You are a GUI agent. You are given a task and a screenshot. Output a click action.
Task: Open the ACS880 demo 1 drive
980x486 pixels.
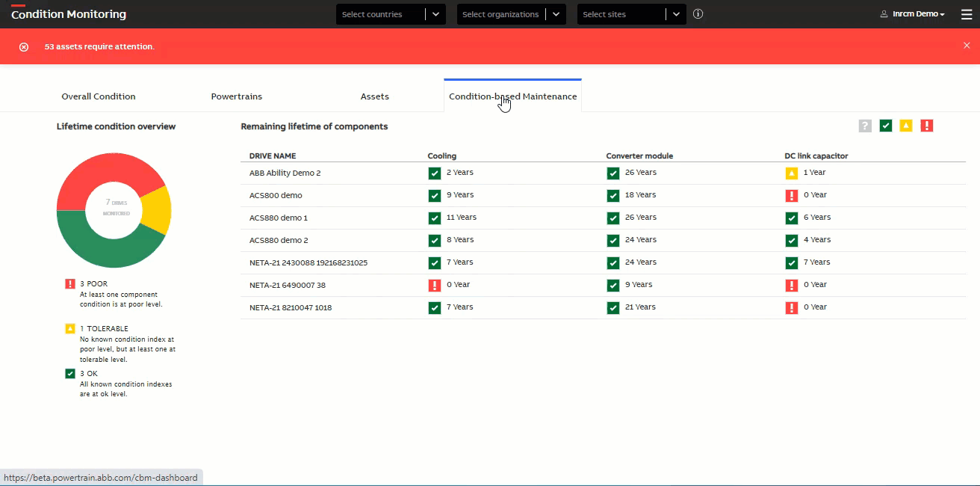[x=279, y=218]
